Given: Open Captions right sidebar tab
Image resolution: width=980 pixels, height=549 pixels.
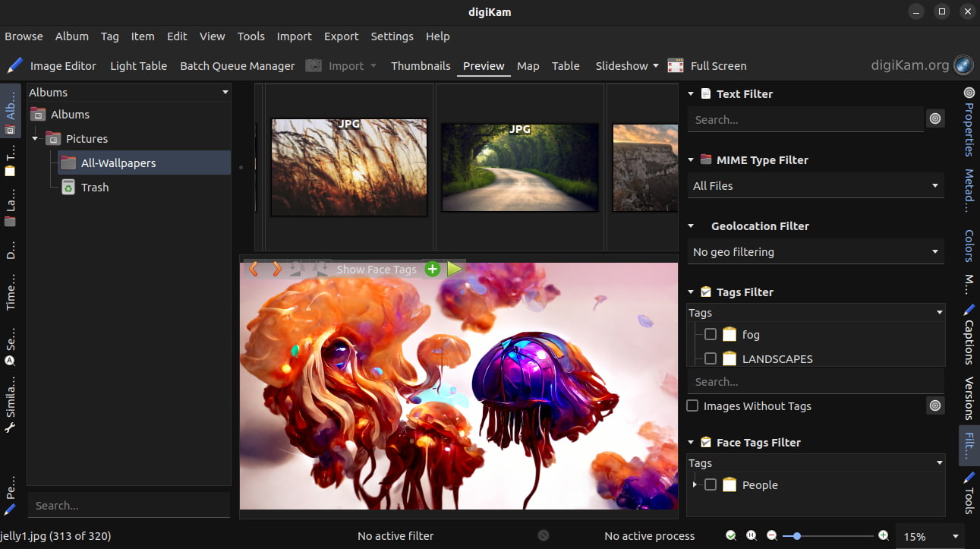Looking at the screenshot, I should pos(969,334).
